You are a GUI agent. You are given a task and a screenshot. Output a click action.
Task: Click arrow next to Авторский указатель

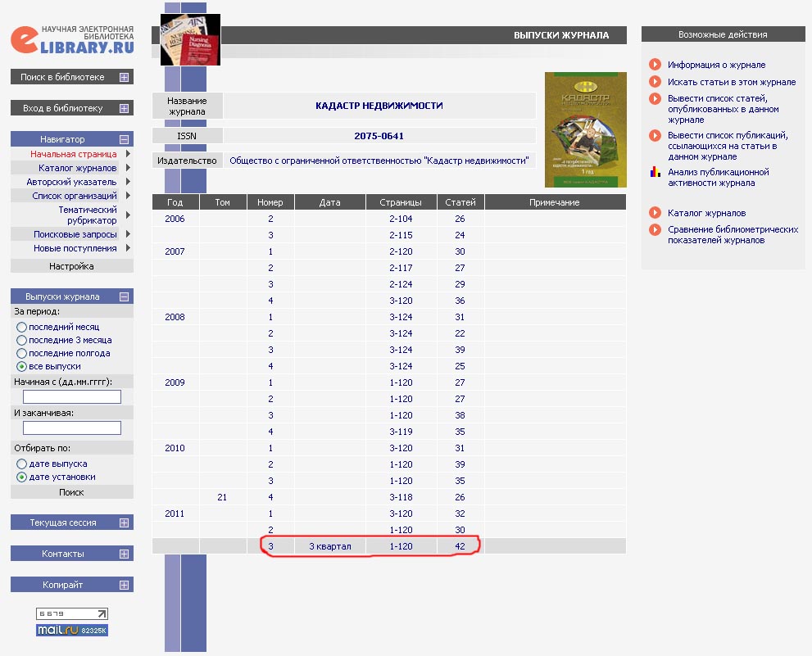point(128,182)
